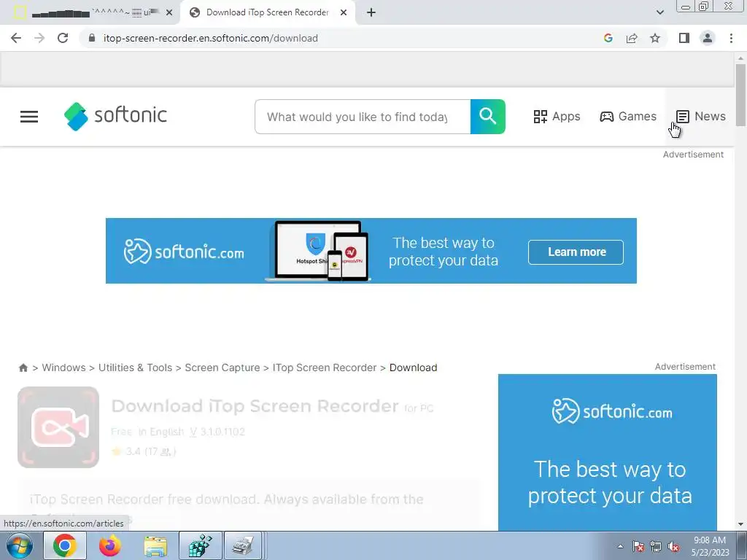Click the taskbar clock showing 9:08 AM
This screenshot has width=747, height=560.
coord(710,546)
